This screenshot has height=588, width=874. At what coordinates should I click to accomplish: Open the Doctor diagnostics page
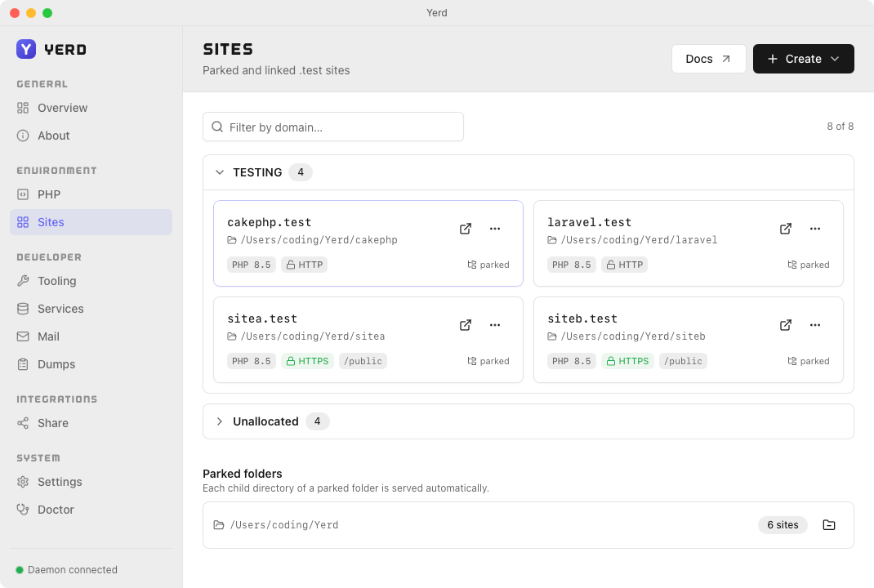[x=91, y=510]
